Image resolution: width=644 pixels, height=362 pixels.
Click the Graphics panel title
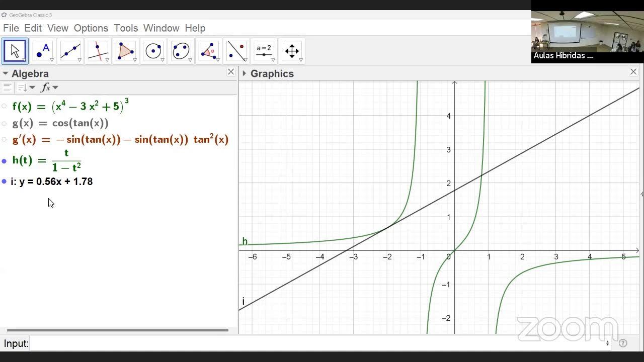point(272,73)
